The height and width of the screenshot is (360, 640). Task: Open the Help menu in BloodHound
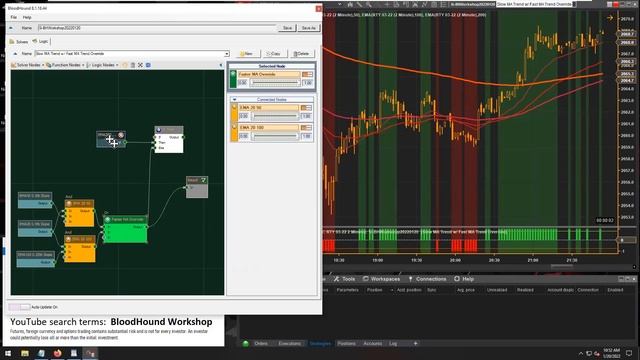coord(27,18)
